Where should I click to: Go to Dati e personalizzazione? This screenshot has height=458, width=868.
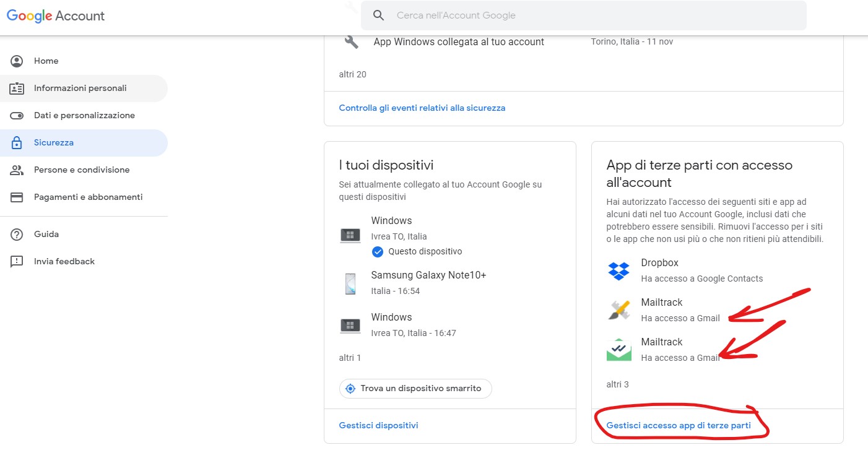coord(84,116)
